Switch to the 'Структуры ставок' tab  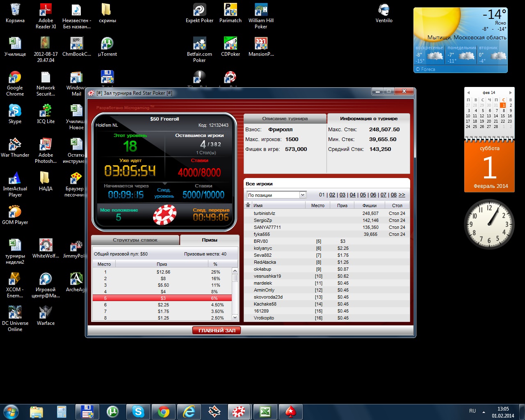(x=135, y=240)
